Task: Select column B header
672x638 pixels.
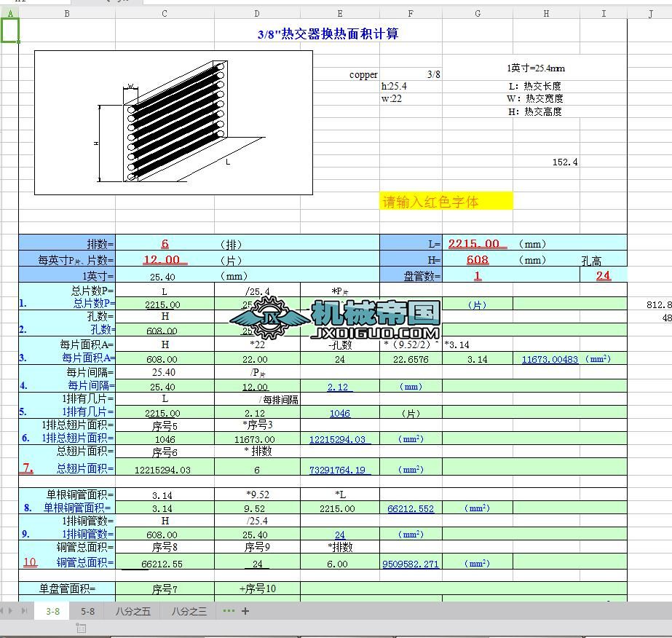Action: [67, 14]
